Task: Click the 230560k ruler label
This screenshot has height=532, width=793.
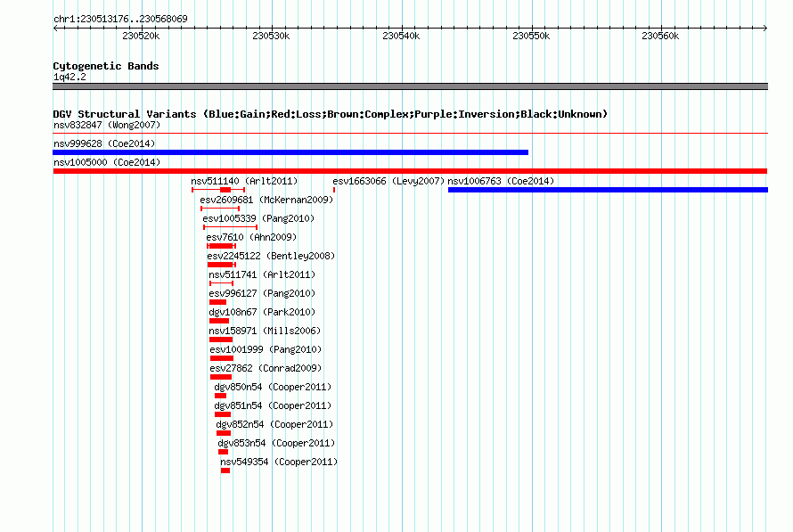Action: pos(660,36)
